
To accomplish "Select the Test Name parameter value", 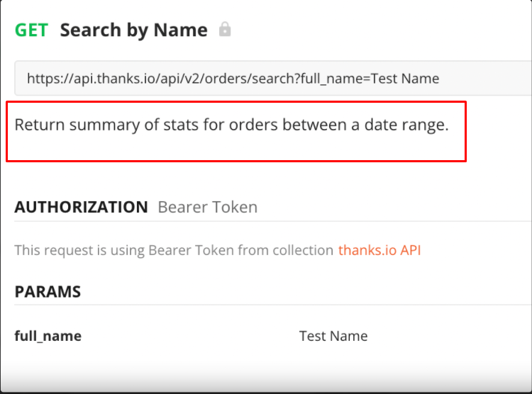I will pyautogui.click(x=333, y=336).
